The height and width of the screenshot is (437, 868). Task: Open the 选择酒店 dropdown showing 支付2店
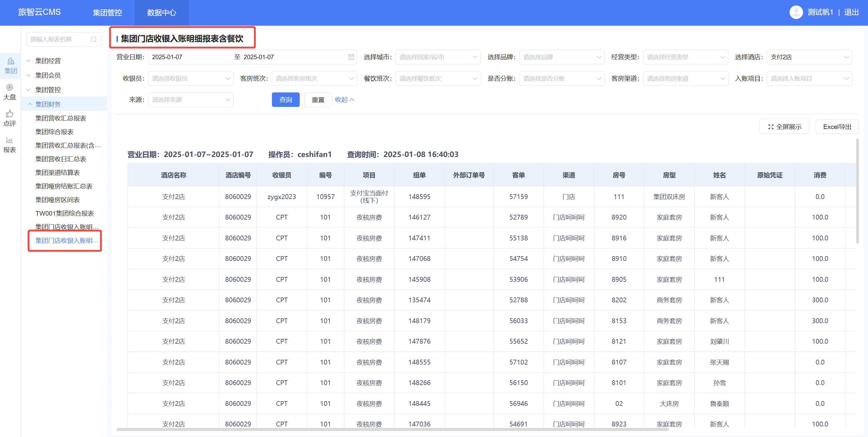[809, 57]
